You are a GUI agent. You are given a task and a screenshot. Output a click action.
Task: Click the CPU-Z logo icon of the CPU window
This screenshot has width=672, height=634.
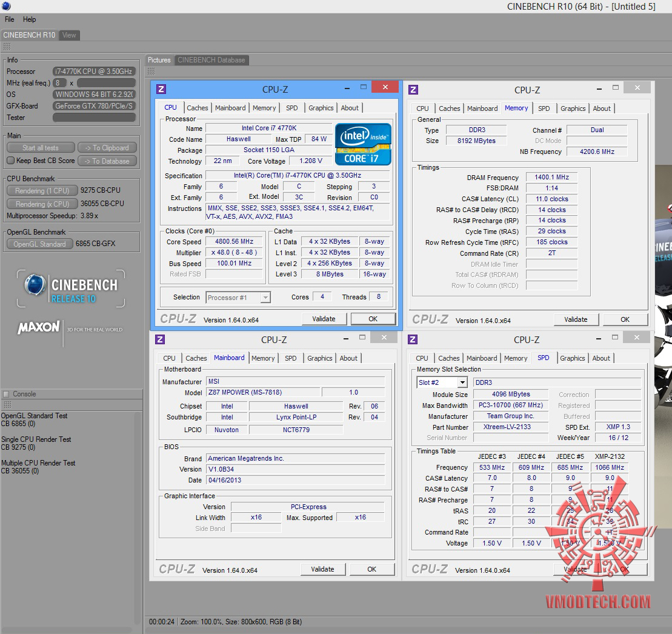161,89
